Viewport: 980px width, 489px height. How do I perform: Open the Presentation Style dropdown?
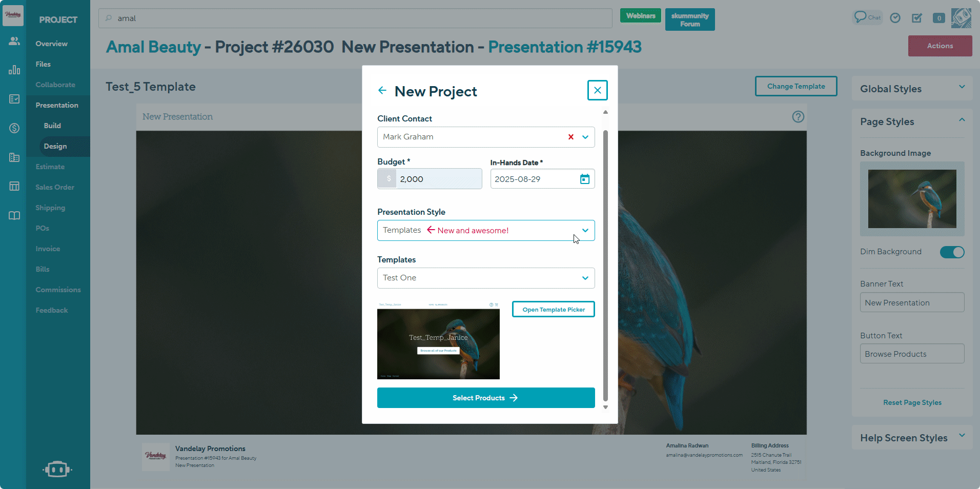(585, 230)
